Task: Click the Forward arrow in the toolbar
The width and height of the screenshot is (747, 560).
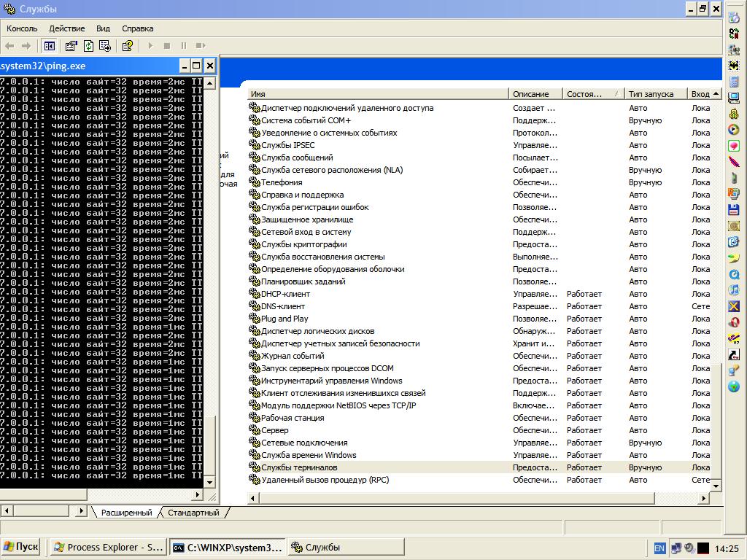Action: coord(26,46)
